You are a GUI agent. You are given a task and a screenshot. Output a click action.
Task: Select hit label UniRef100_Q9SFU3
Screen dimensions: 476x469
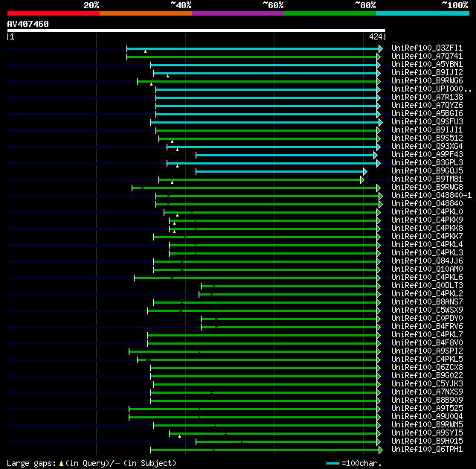(427, 122)
